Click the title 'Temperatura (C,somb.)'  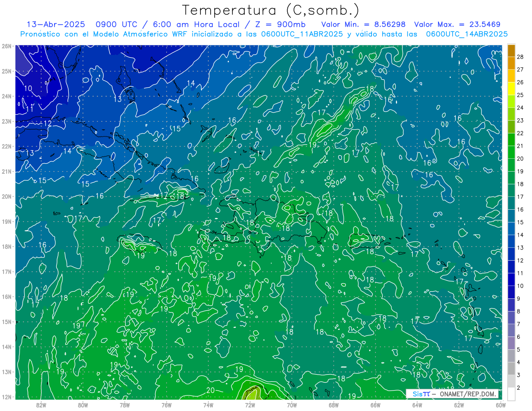point(270,10)
